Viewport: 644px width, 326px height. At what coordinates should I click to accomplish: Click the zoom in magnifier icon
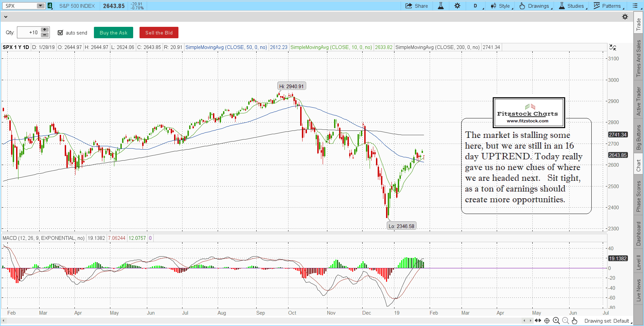point(556,321)
